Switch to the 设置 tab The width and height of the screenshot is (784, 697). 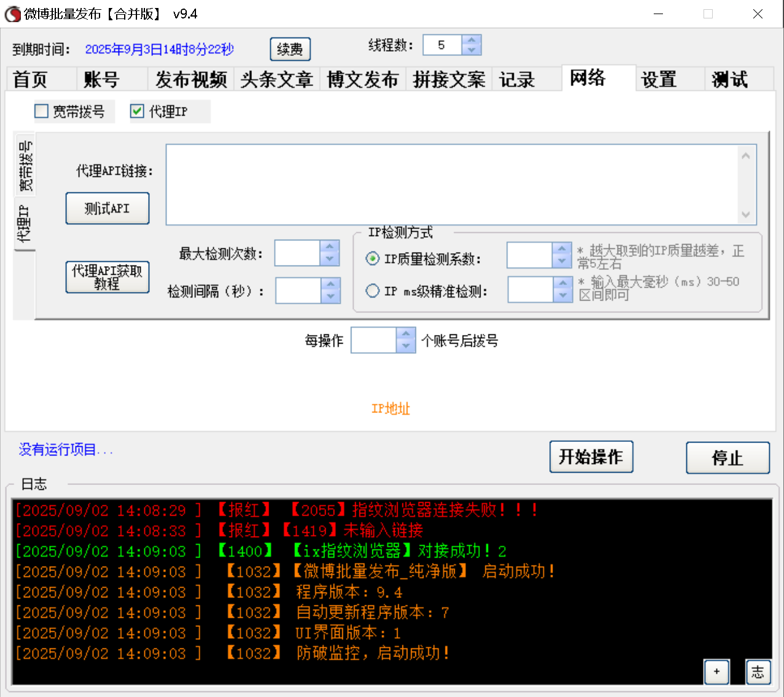[657, 79]
